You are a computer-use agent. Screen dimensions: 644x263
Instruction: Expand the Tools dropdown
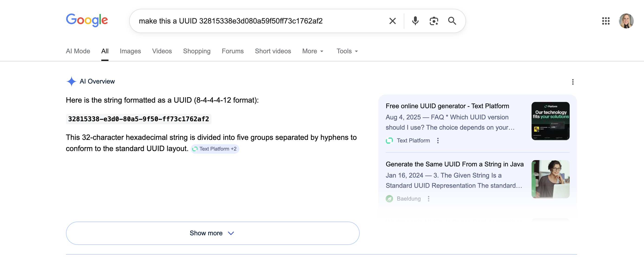click(347, 51)
